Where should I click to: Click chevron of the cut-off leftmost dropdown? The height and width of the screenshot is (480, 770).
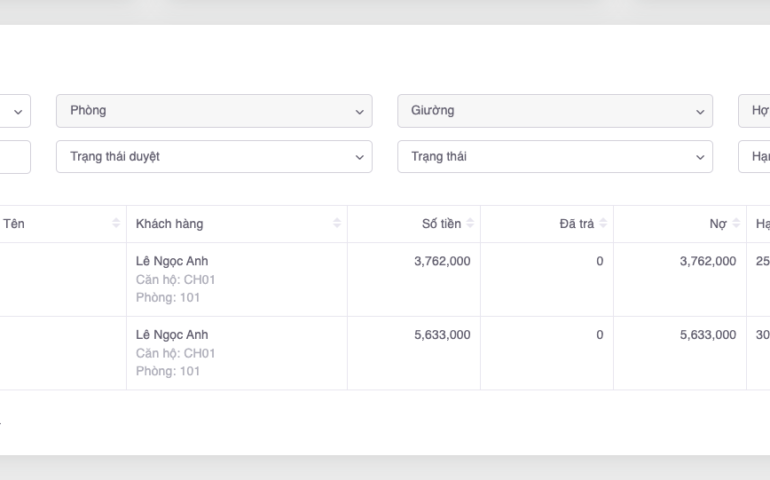click(x=18, y=111)
